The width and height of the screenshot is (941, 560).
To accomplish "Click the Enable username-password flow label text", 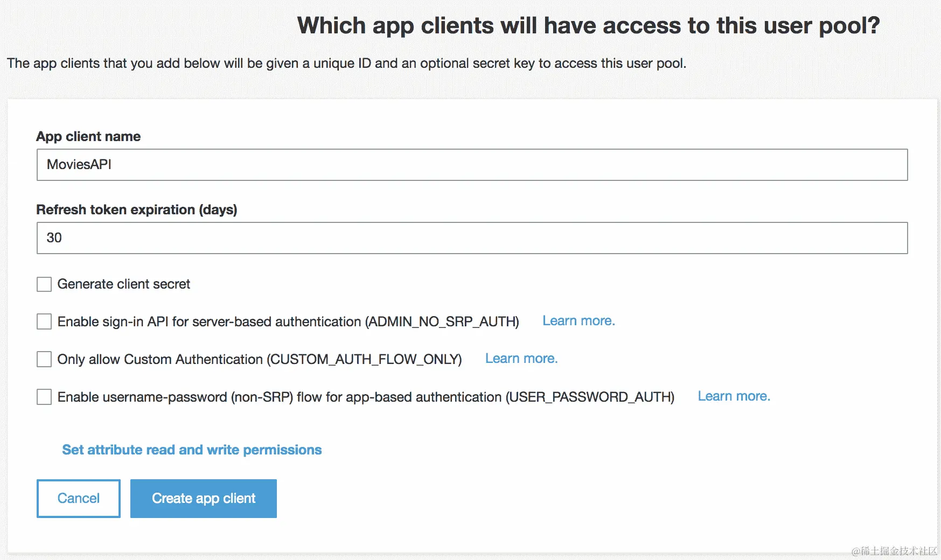I will tap(366, 397).
